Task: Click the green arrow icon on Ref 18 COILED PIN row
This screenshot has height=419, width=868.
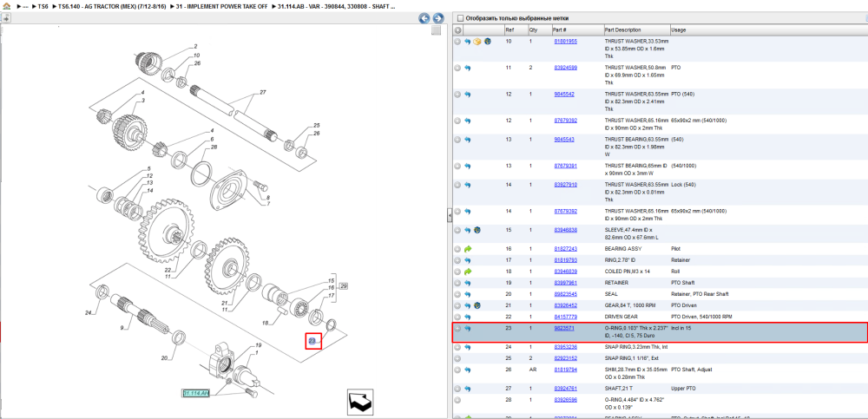Action: tap(468, 272)
